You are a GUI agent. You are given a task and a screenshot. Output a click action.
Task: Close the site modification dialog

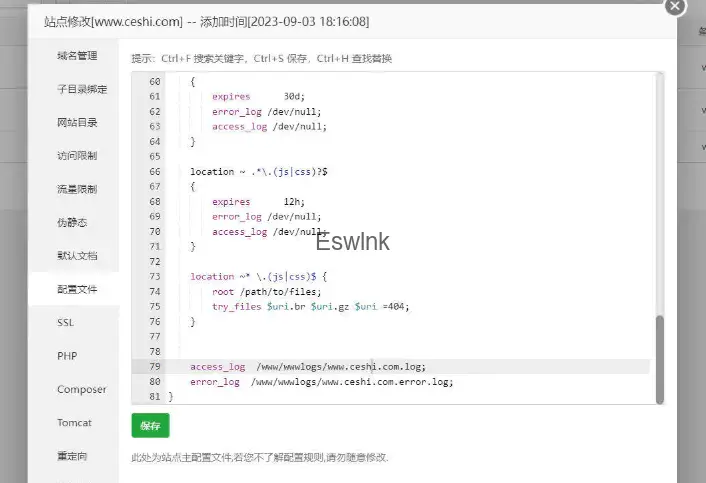coord(676,6)
